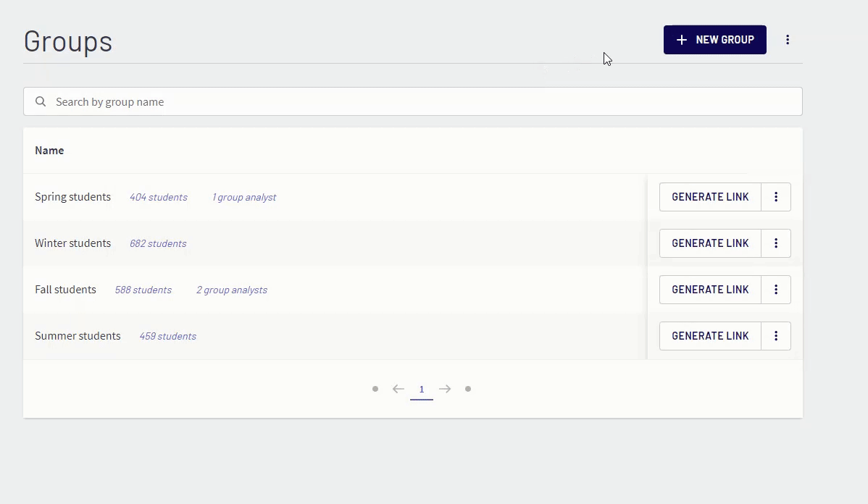Screen dimensions: 868x504
Task: Click the search magnifier icon
Action: pyautogui.click(x=41, y=102)
